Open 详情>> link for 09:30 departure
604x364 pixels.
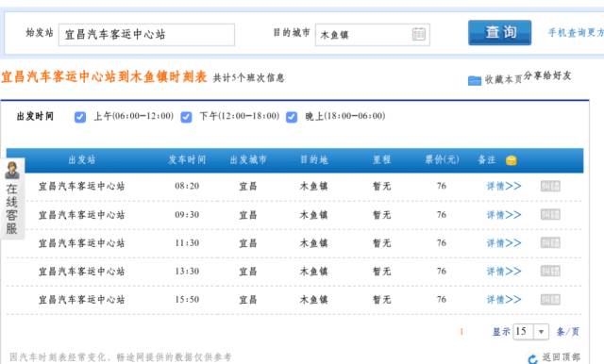504,215
